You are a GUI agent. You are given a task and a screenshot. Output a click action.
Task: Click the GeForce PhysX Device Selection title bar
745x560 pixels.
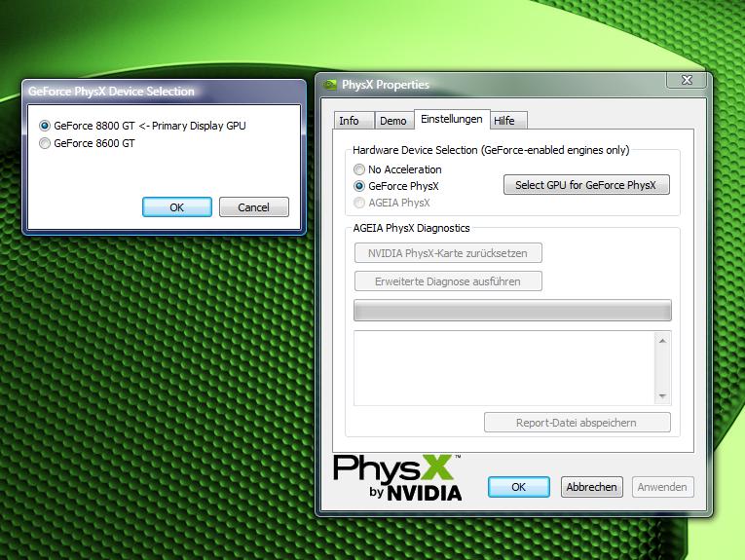[x=164, y=92]
